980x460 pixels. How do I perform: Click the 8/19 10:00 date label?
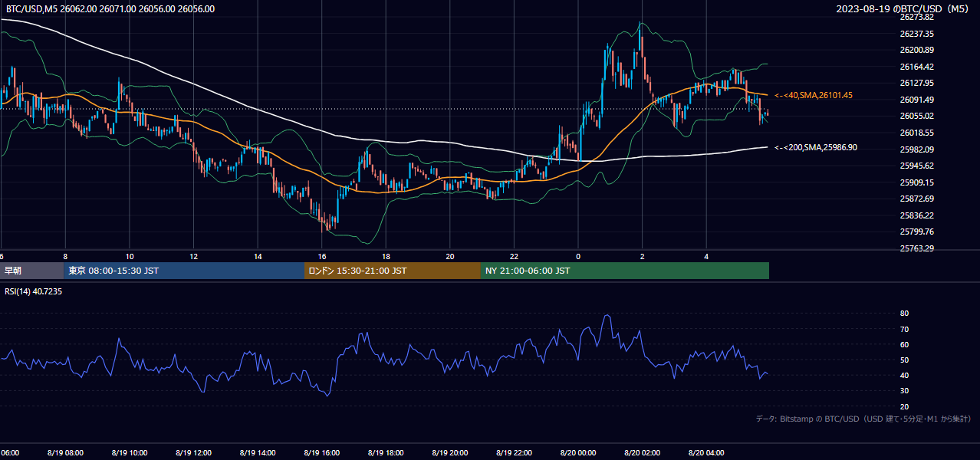(129, 453)
